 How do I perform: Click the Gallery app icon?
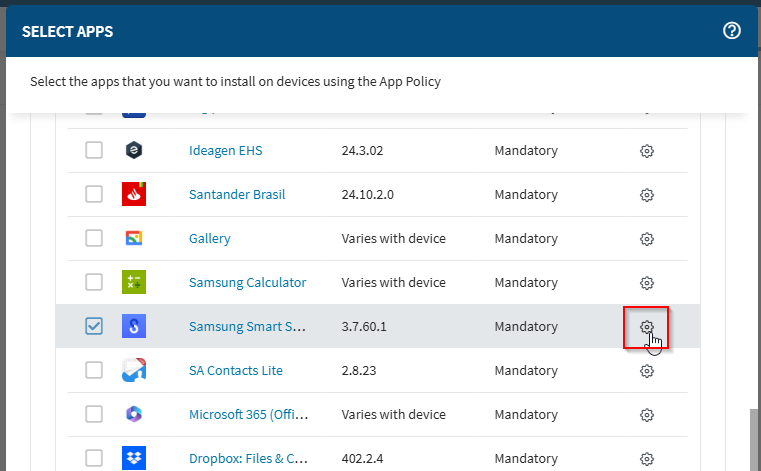[x=134, y=238]
